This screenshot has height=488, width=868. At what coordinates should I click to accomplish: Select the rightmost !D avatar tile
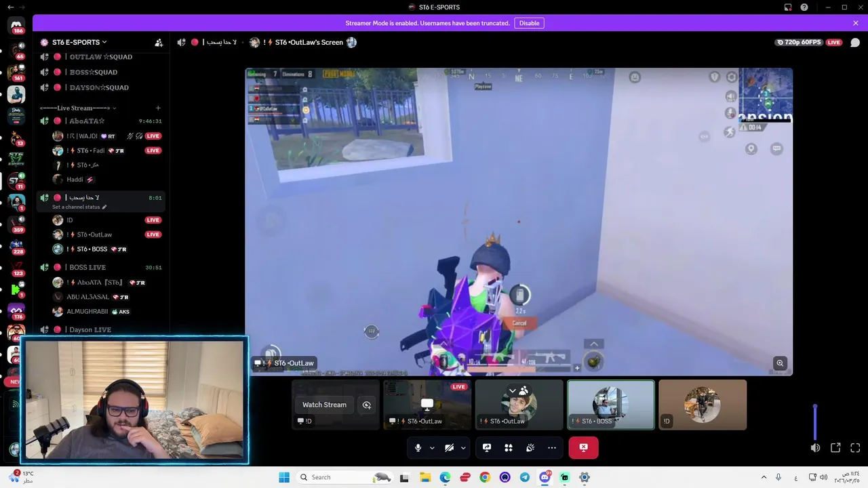(x=703, y=405)
